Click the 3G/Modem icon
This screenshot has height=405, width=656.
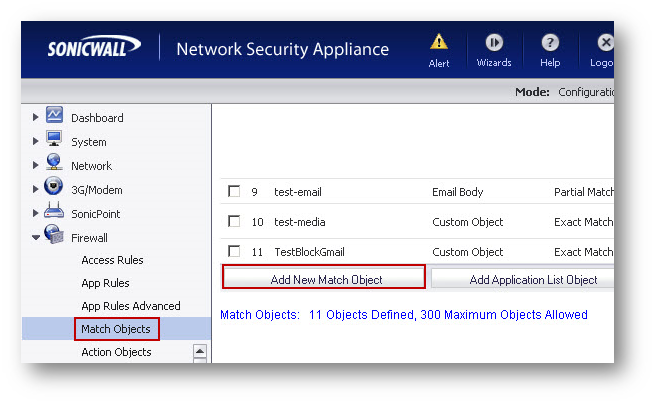click(x=54, y=189)
